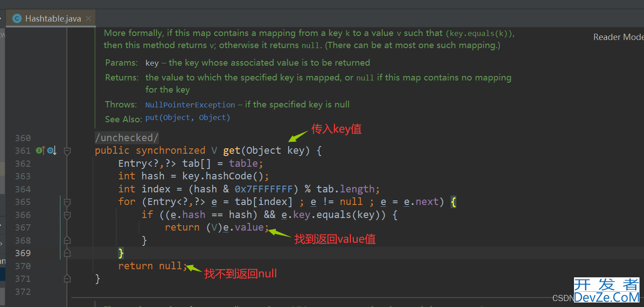Click the 'table' field on line 362
Screen dimensions: 644x307
point(243,163)
